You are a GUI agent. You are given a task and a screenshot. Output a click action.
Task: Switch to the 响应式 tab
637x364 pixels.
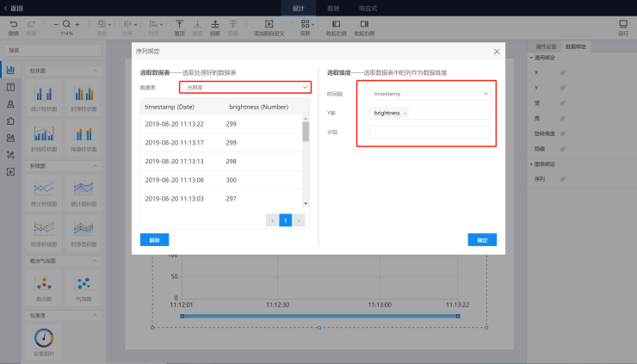368,8
